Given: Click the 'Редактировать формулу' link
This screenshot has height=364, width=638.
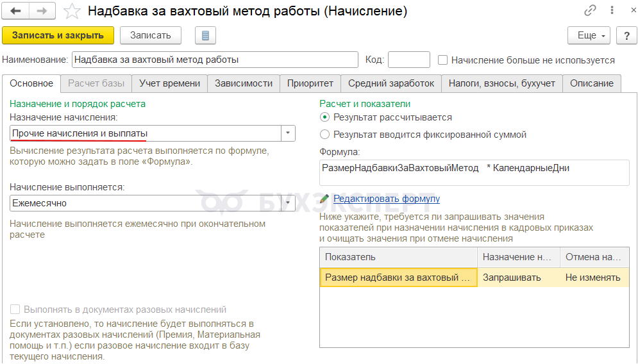Looking at the screenshot, I should point(386,199).
